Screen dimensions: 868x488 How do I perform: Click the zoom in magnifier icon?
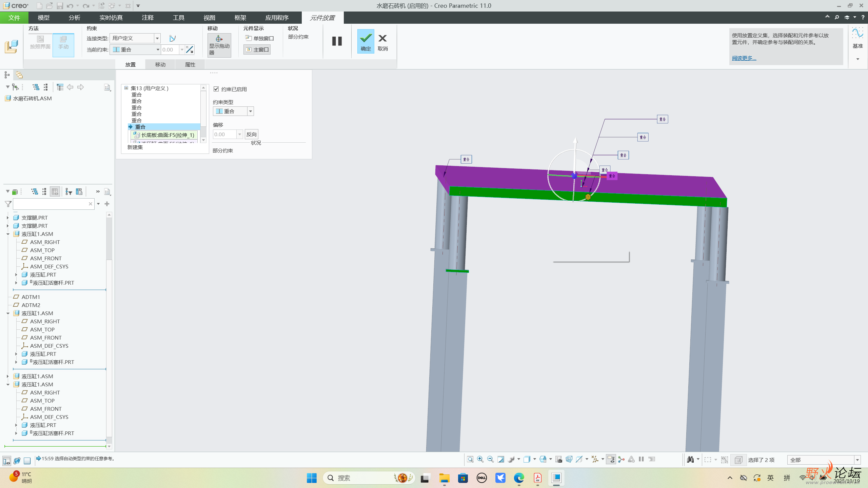(480, 459)
